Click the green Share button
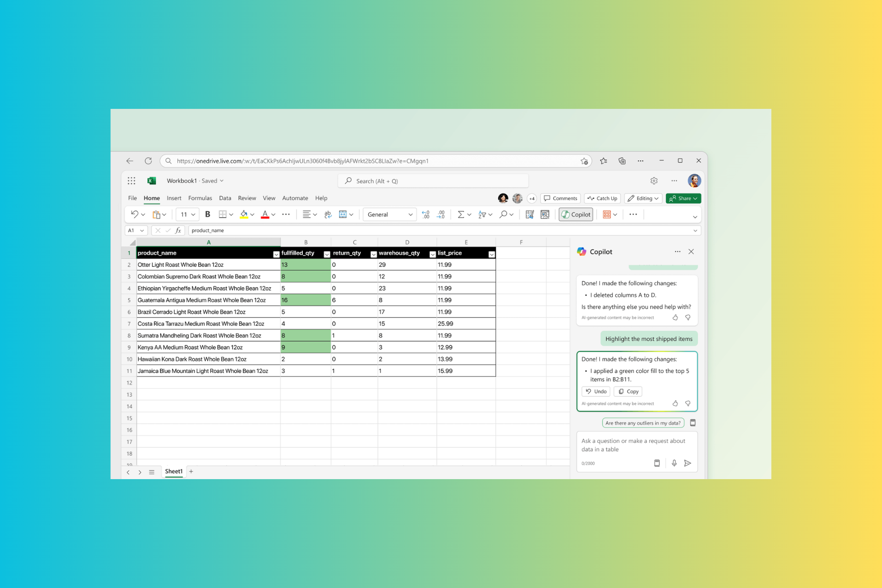The width and height of the screenshot is (882, 588). pyautogui.click(x=683, y=198)
